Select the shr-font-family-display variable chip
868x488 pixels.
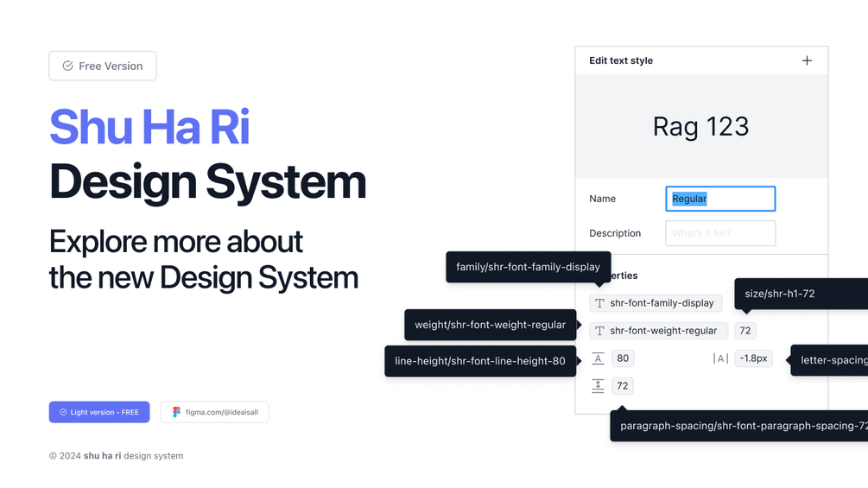click(x=656, y=303)
